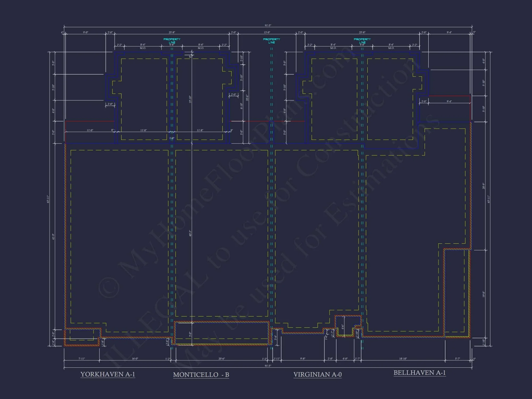Click the center PROPERTY LINE text
The width and height of the screenshot is (532, 399).
pos(272,40)
